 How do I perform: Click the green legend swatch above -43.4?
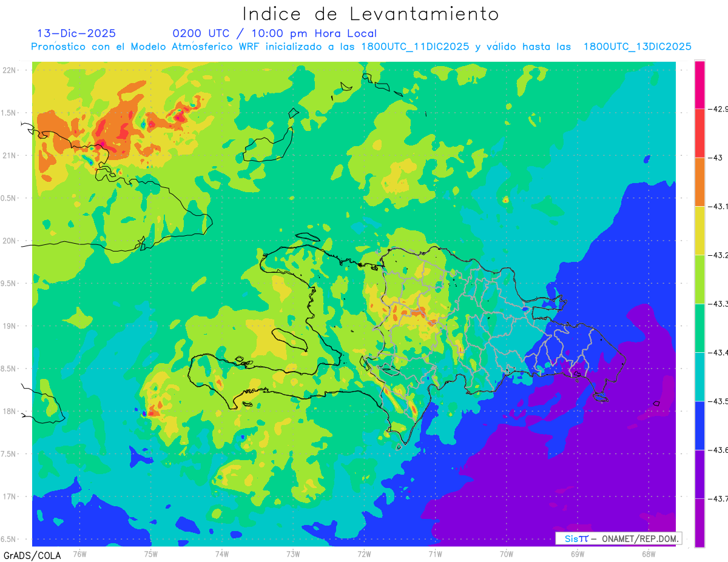pos(699,328)
